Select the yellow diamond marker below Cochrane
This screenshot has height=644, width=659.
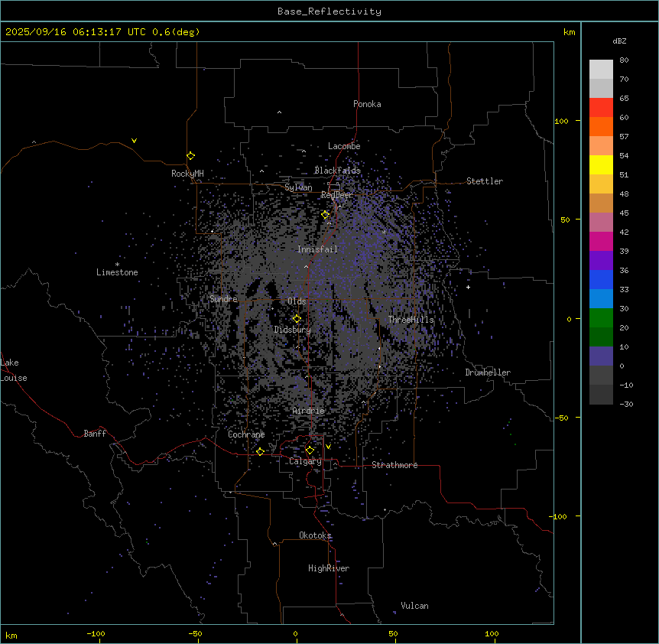[260, 451]
